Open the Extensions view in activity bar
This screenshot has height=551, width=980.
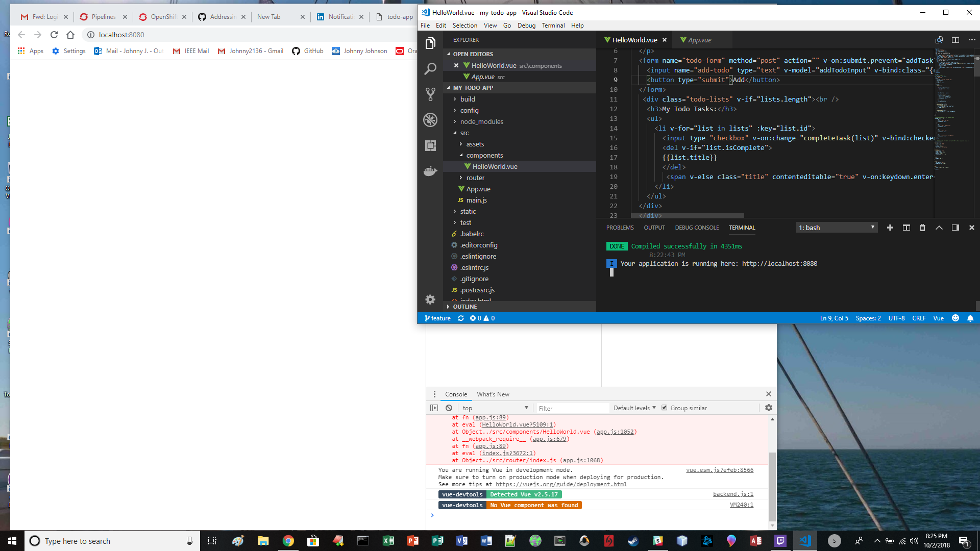tap(430, 145)
